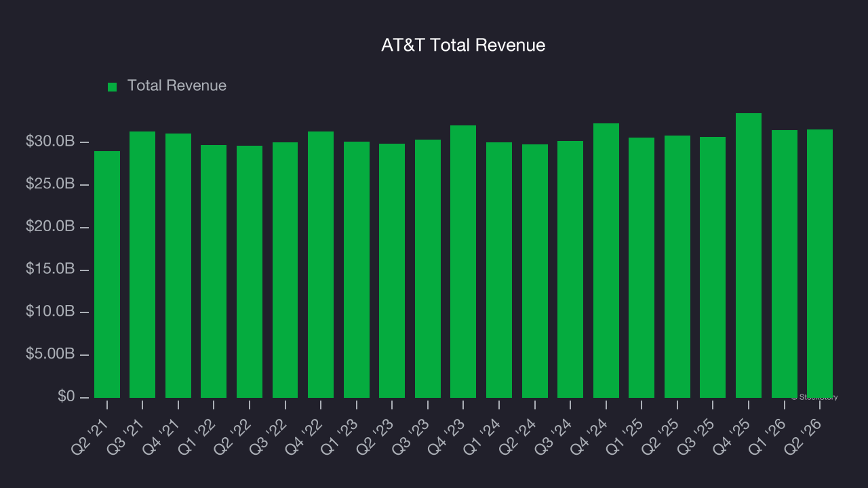Select the Q3 '23 revenue bar
Viewport: 868px width, 488px height.
click(x=428, y=268)
